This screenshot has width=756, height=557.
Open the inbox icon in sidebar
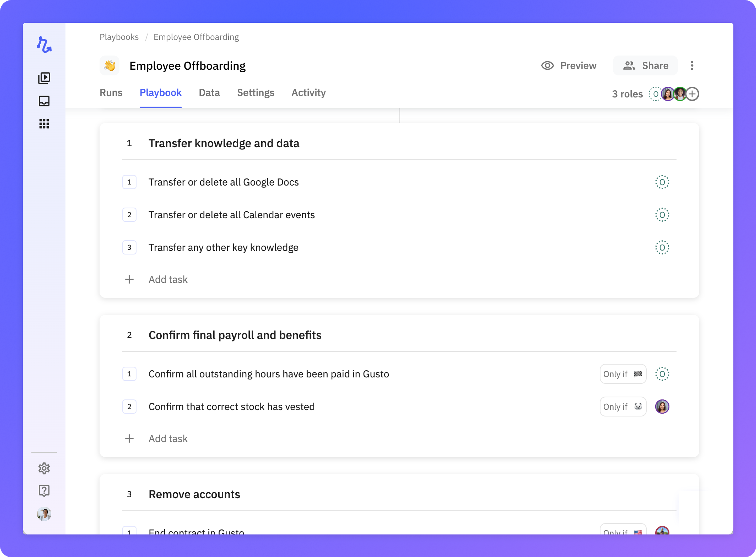point(44,101)
